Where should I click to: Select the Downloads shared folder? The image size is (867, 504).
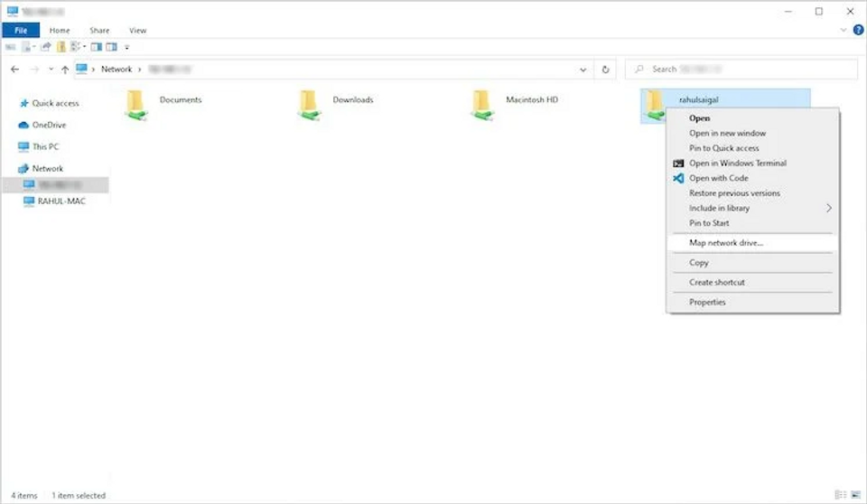[336, 105]
